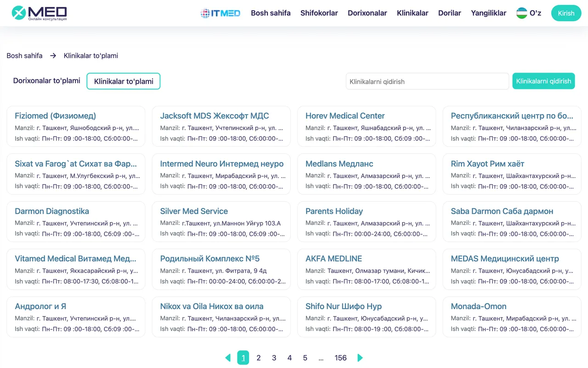Viewport: 588px width, 368px height.
Task: Go to page 3 of clinics
Action: coord(274,358)
